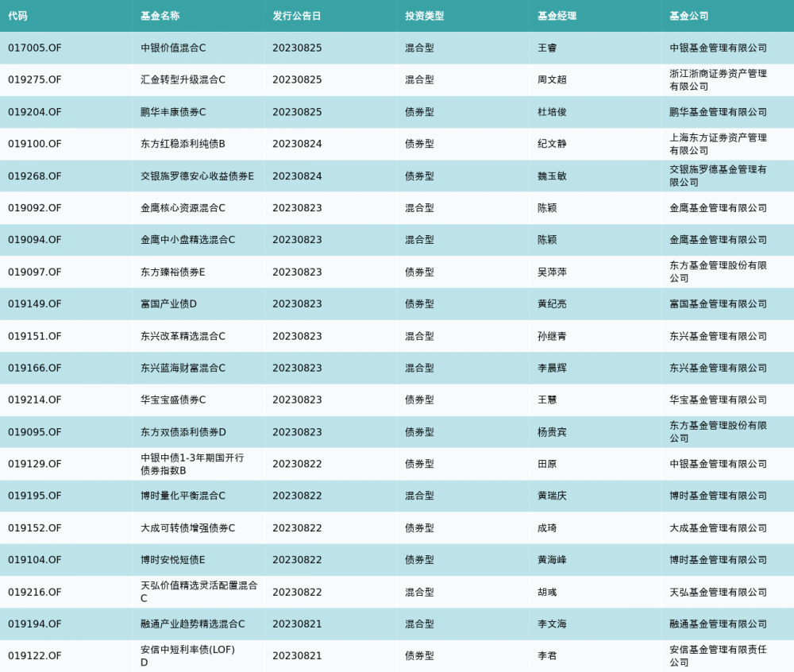Click fund name 东方双债添利债券D
Viewport: 794px width, 672px height.
(x=183, y=432)
